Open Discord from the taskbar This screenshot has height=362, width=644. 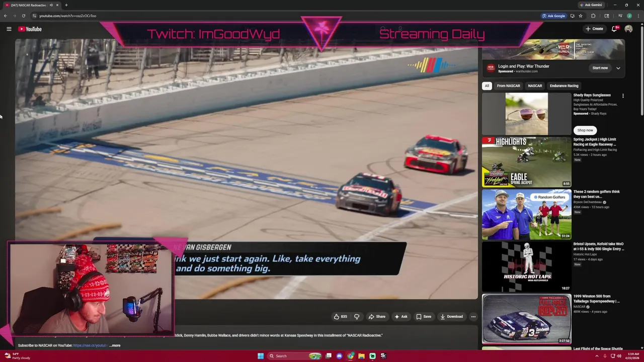click(339, 356)
